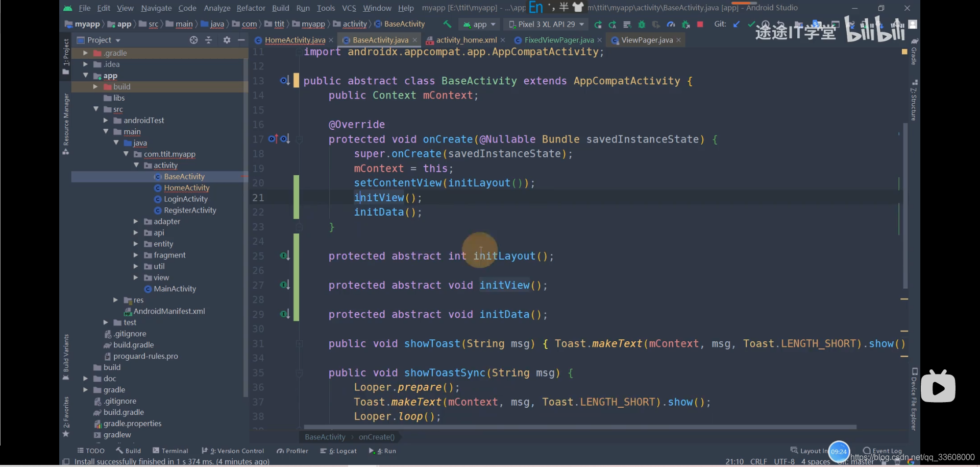The width and height of the screenshot is (980, 467).
Task: Click Collapse All icon in Project panel
Action: [x=208, y=40]
